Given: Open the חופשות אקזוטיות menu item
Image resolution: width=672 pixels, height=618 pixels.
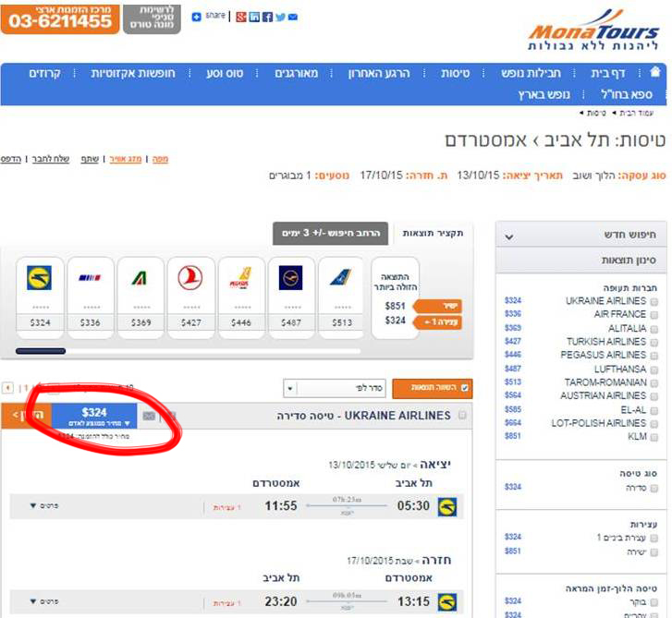Looking at the screenshot, I should coord(133,73).
